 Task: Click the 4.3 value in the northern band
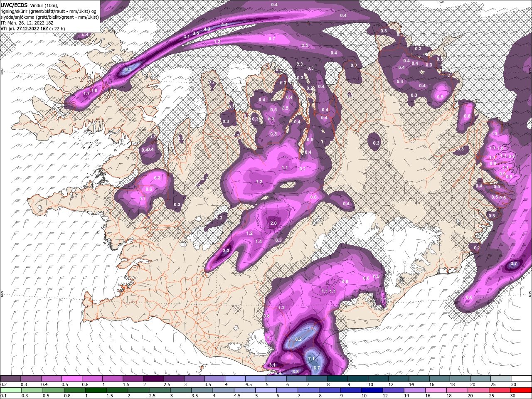(207, 29)
